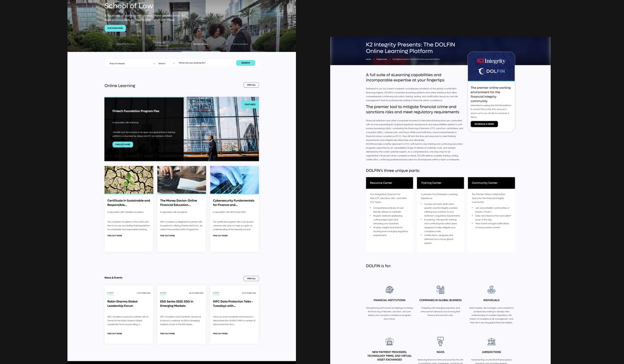Viewport: 624px width, 364px height.
Task: Click DISCOVER MORE under School of Law
Action: (115, 28)
